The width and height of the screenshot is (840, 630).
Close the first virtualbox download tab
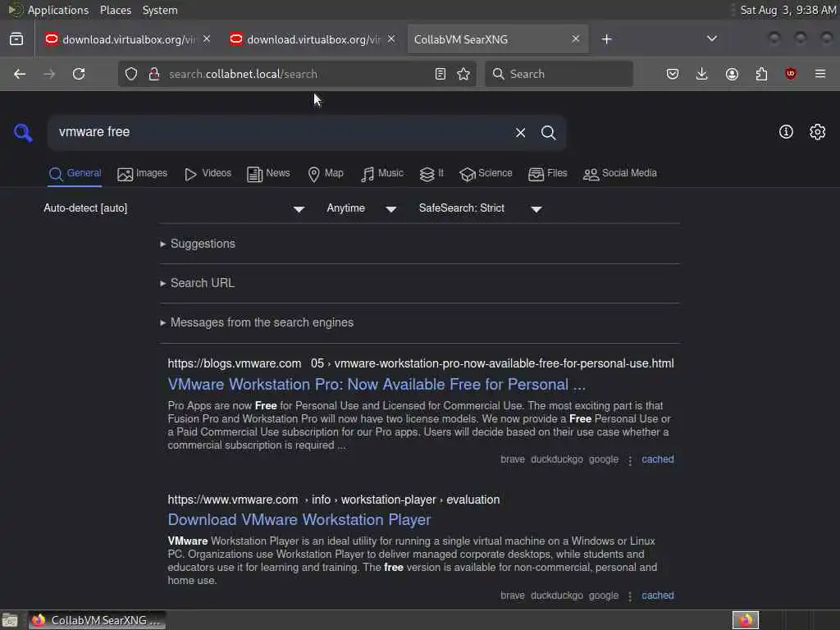tap(207, 39)
